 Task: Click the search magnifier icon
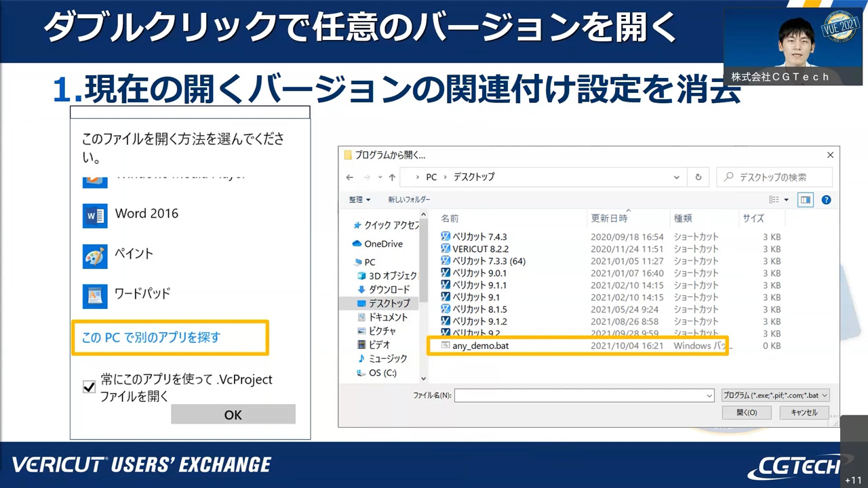(x=729, y=177)
